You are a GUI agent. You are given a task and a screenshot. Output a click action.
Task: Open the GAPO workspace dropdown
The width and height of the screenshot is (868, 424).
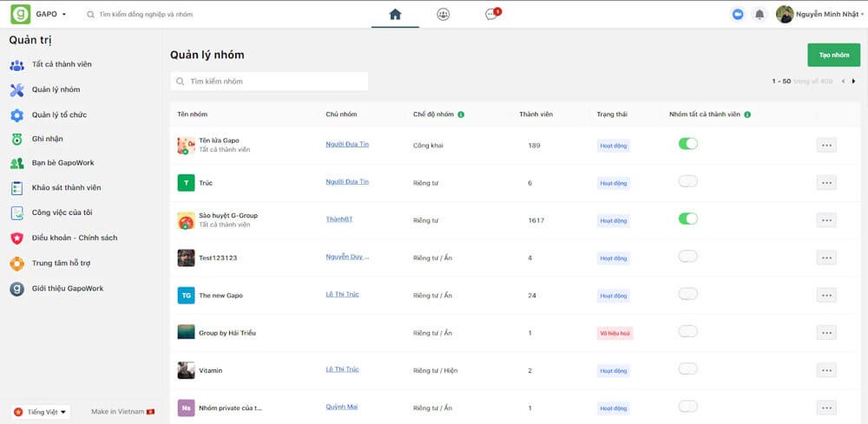pos(51,15)
